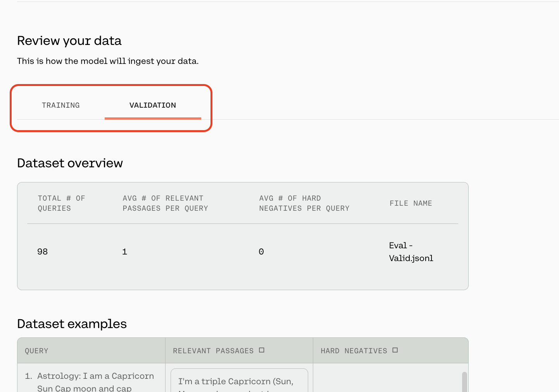Click the total queries value 98

tap(43, 252)
